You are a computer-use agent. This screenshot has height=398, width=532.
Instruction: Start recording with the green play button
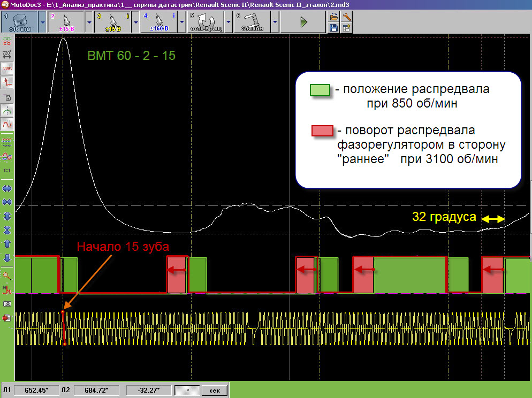303,22
